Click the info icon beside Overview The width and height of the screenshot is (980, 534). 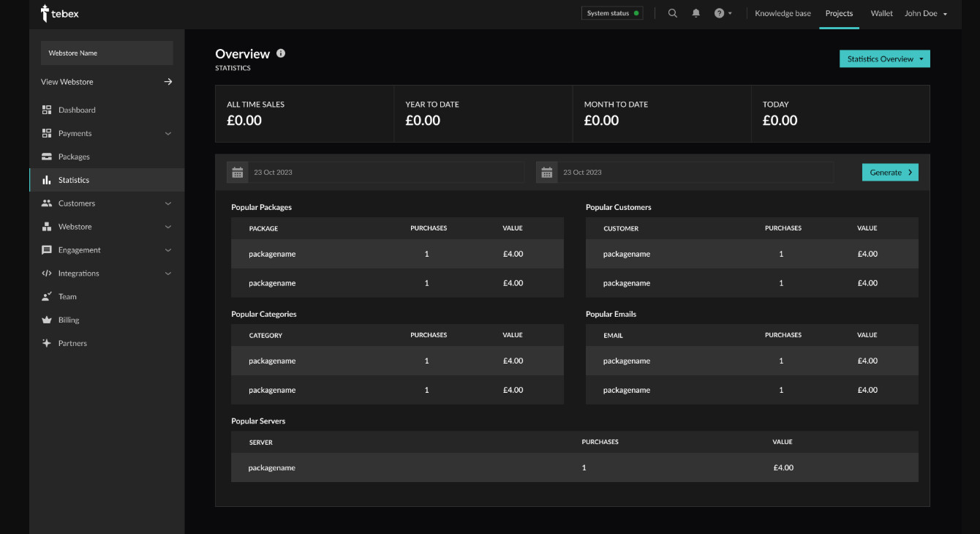coord(281,53)
